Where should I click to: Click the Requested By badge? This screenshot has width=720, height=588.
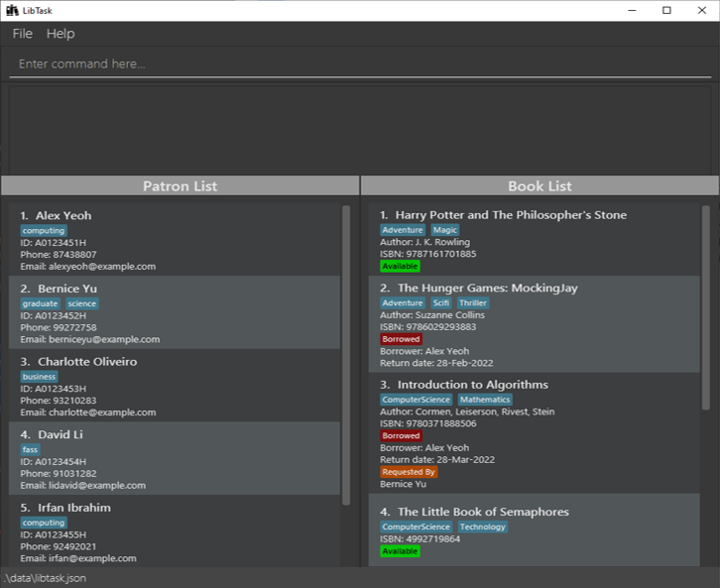click(x=409, y=472)
